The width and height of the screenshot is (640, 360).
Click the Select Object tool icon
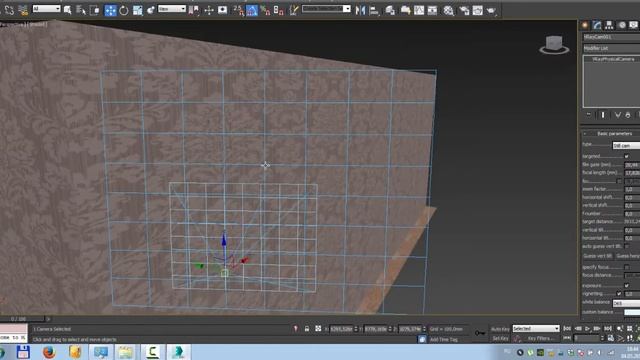pyautogui.click(x=67, y=10)
